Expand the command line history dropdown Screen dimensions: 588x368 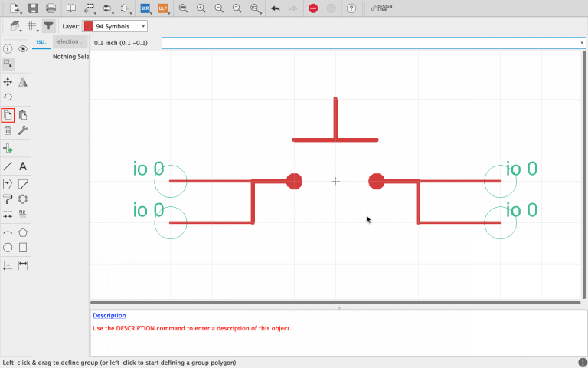pos(582,43)
